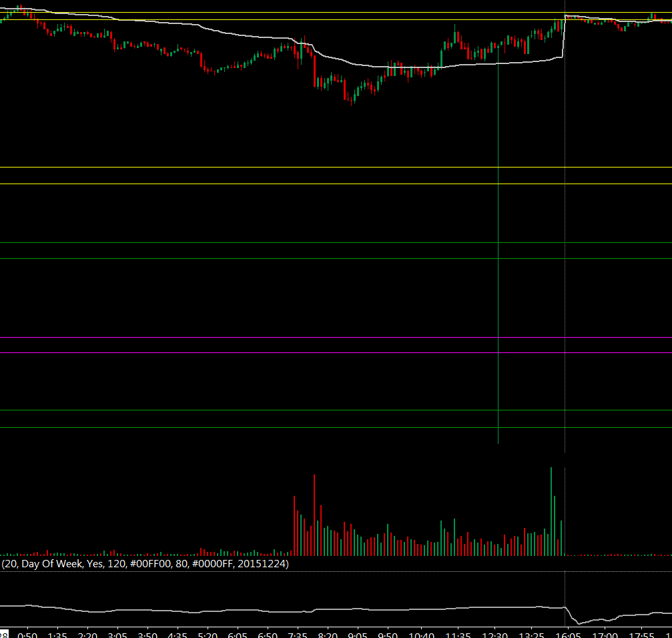Image resolution: width=672 pixels, height=638 pixels.
Task: Click the dotted separator above bottom indicator panel
Action: [x=336, y=571]
